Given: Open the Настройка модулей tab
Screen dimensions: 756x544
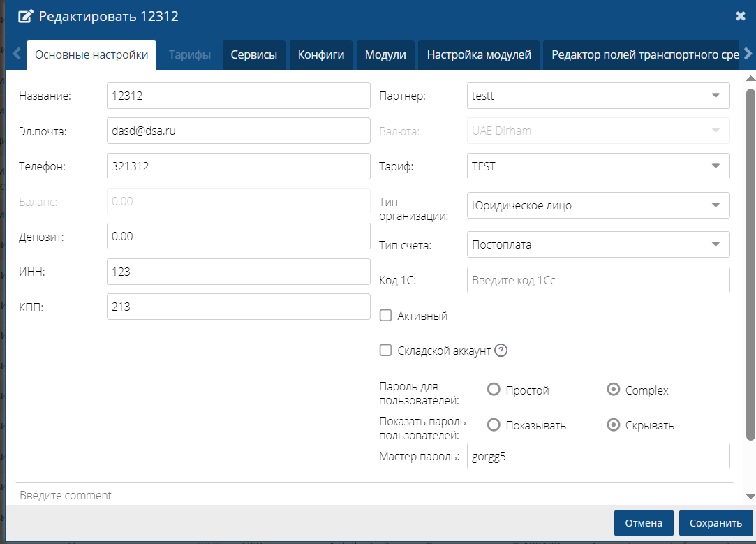Looking at the screenshot, I should (480, 54).
